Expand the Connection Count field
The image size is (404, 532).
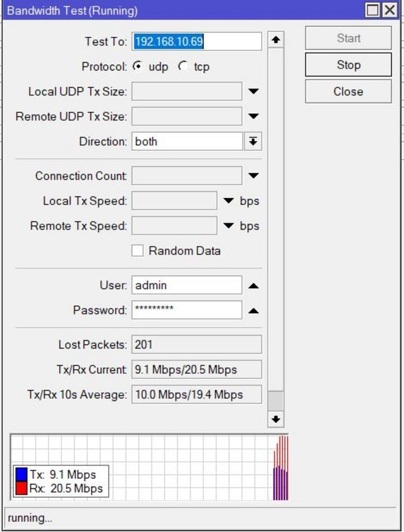(254, 176)
